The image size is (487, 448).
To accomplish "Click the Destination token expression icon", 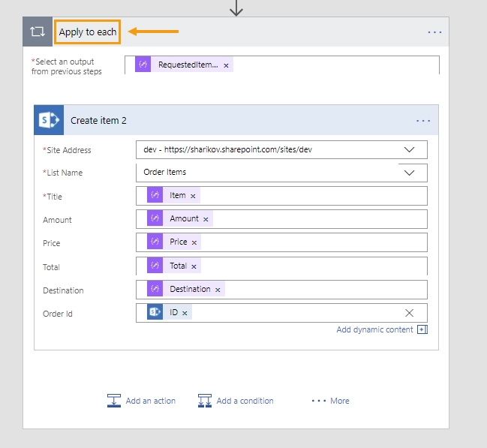I will (155, 289).
